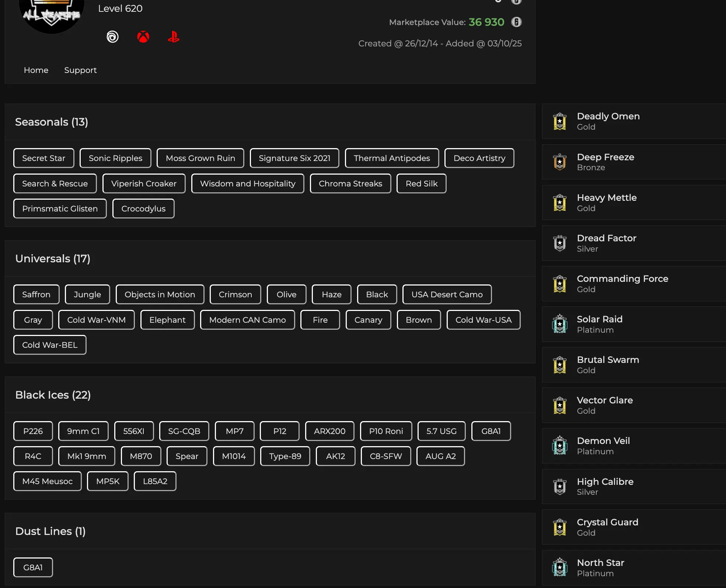Viewport: 726px width, 588px height.
Task: Click the USA Desert Camo universal skin
Action: point(447,294)
